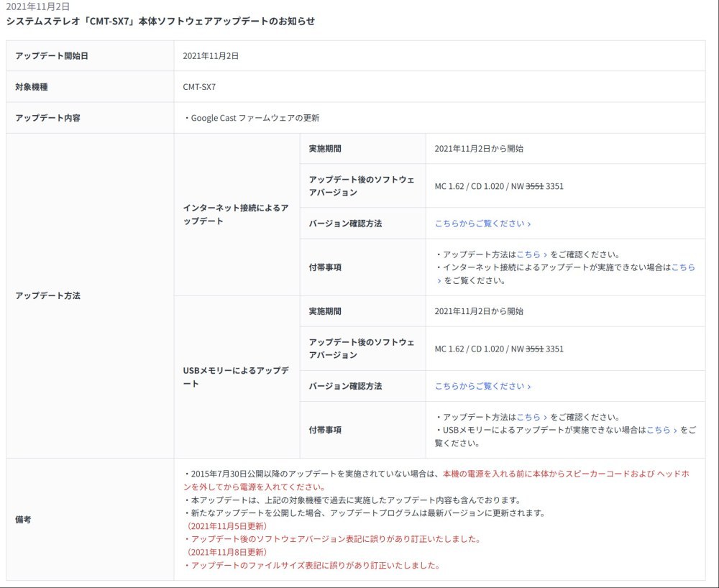Click 付帯事項 label in USB update section
The image size is (719, 588).
coord(325,430)
